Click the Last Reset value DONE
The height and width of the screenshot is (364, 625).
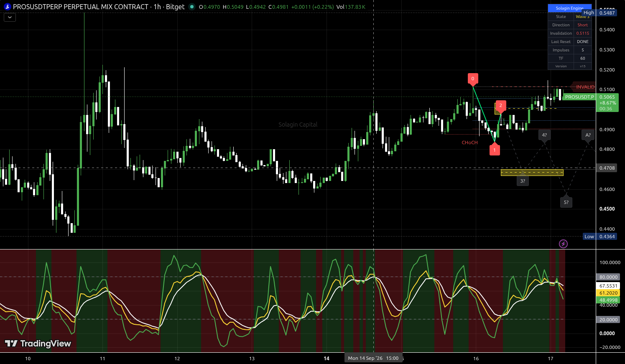pyautogui.click(x=583, y=42)
